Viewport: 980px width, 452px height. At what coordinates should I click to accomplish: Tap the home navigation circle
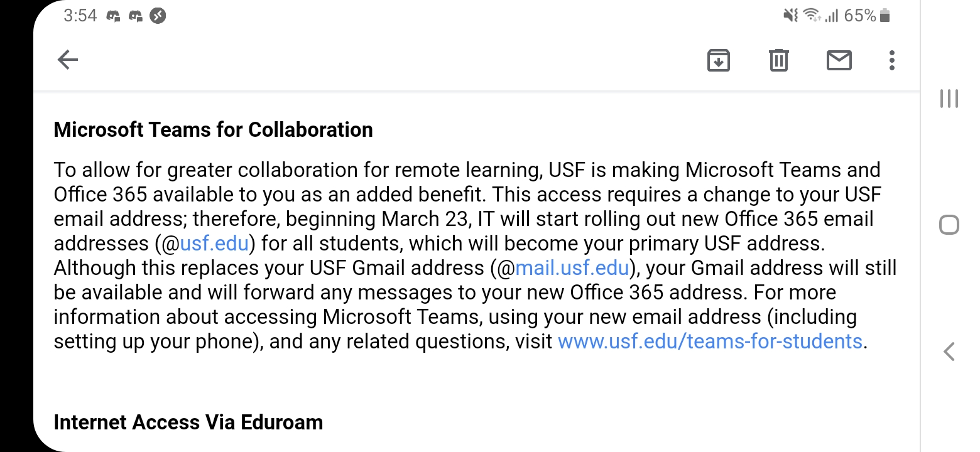(949, 224)
